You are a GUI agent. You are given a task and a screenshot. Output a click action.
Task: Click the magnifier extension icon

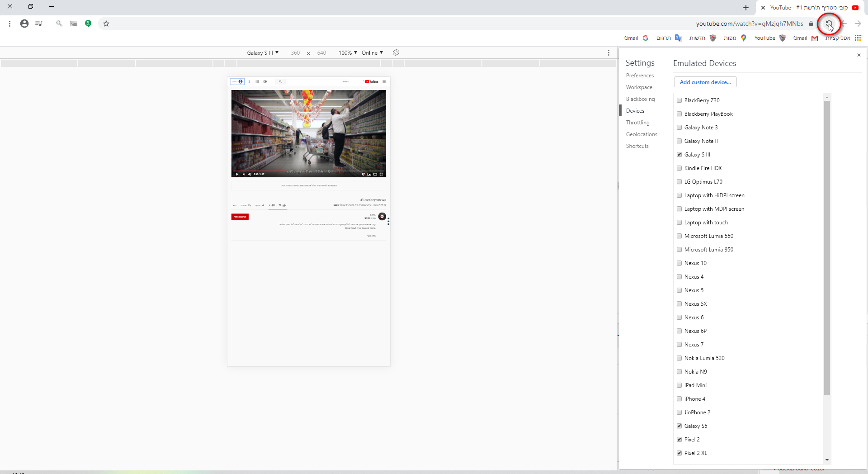[x=59, y=24]
